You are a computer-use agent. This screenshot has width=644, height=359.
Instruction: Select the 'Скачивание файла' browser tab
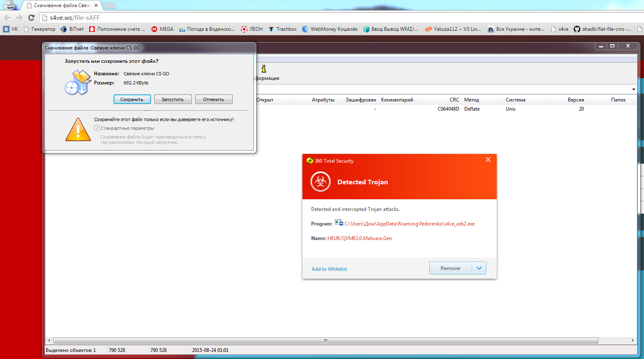(62, 5)
